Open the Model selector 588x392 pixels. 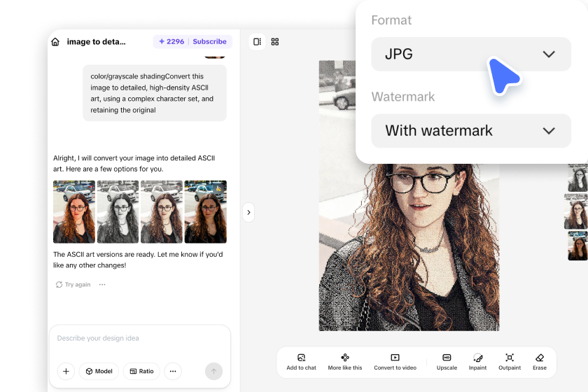coord(99,372)
